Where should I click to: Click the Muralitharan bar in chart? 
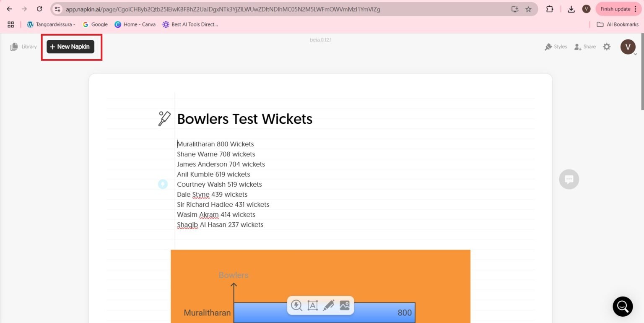click(324, 313)
